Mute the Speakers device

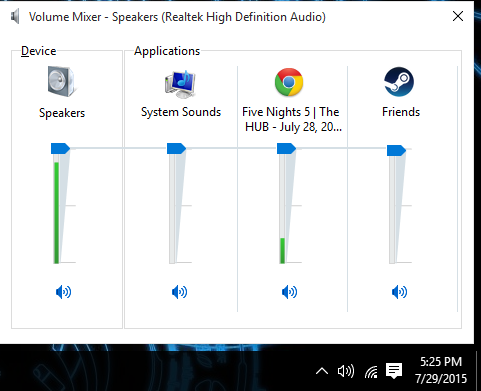point(63,292)
